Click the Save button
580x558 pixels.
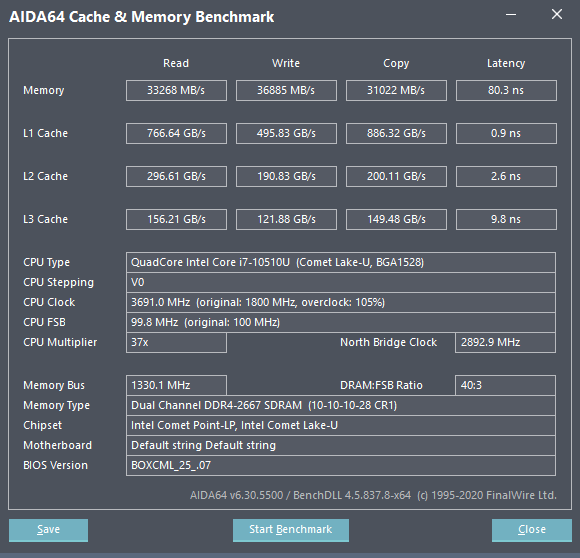48,530
